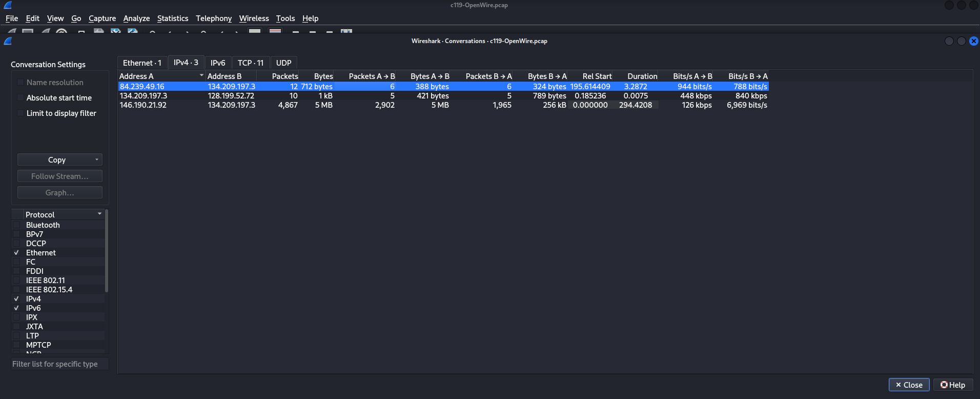Click the Filter list for specific type field

59,364
